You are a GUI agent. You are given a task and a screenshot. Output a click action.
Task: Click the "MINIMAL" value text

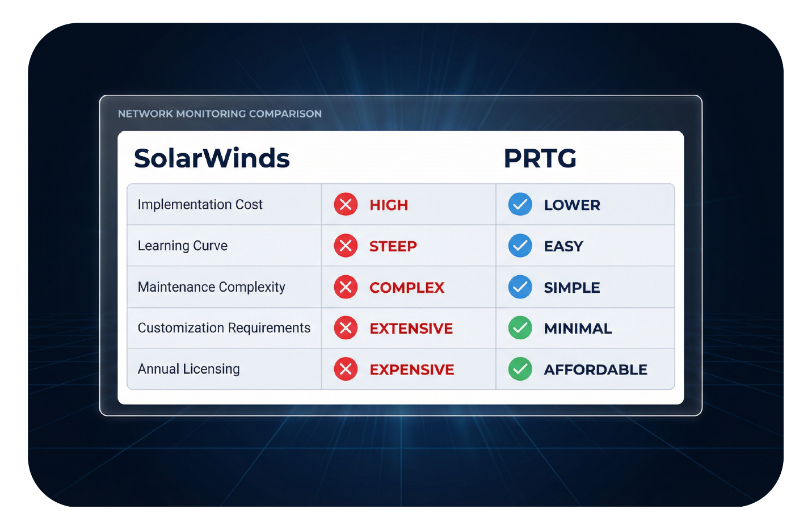578,329
